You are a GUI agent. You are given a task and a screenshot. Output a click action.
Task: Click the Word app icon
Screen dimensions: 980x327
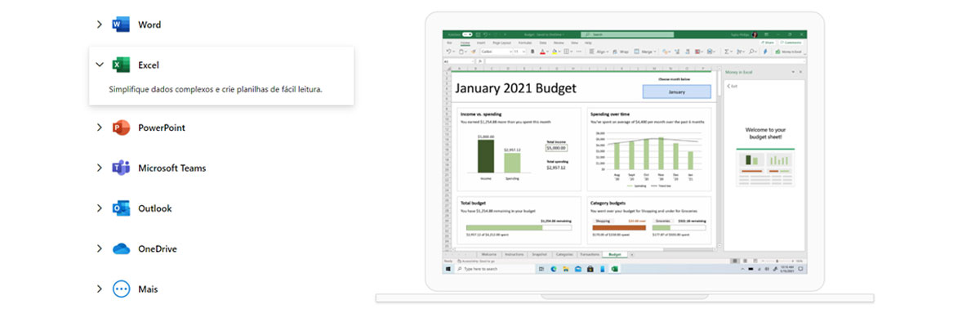(x=121, y=25)
